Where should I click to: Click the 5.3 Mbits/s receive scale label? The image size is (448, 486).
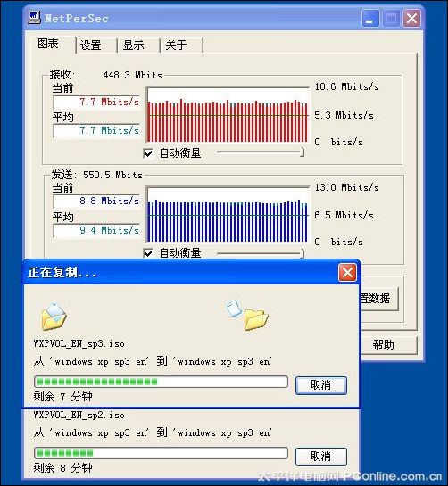click(x=344, y=115)
